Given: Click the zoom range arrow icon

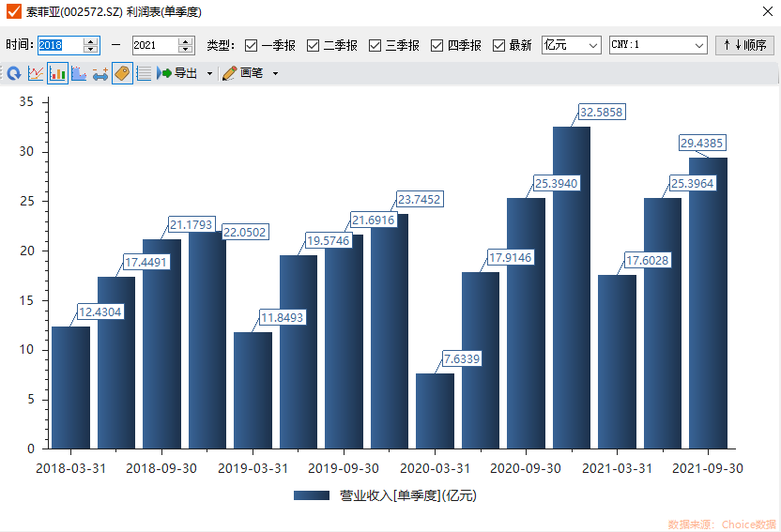Looking at the screenshot, I should tap(100, 74).
